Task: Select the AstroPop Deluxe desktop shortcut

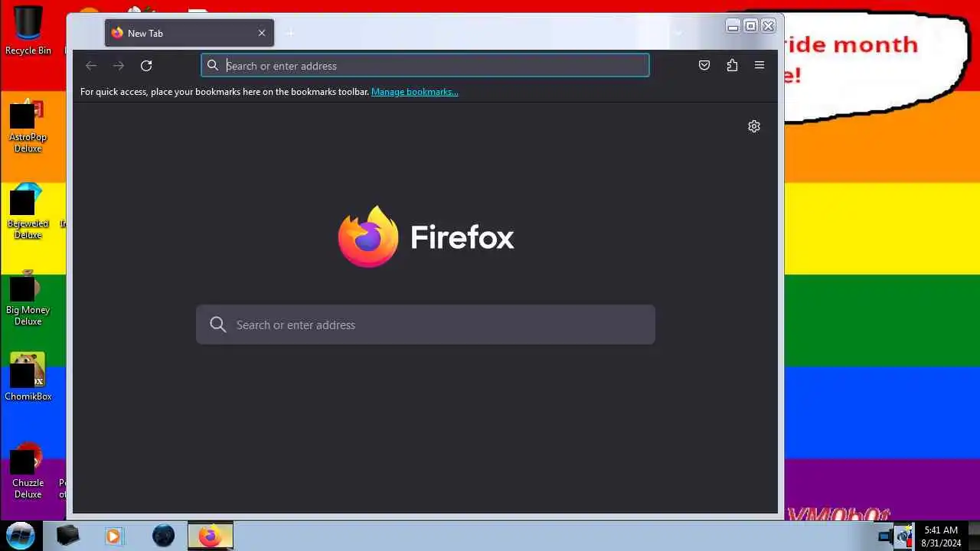Action: pyautogui.click(x=28, y=126)
